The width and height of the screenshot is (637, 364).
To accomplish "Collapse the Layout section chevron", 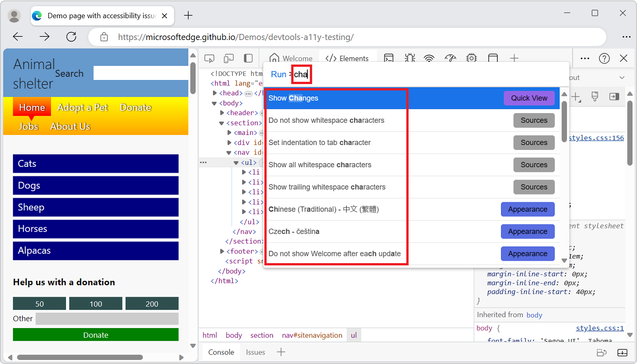I will (622, 77).
